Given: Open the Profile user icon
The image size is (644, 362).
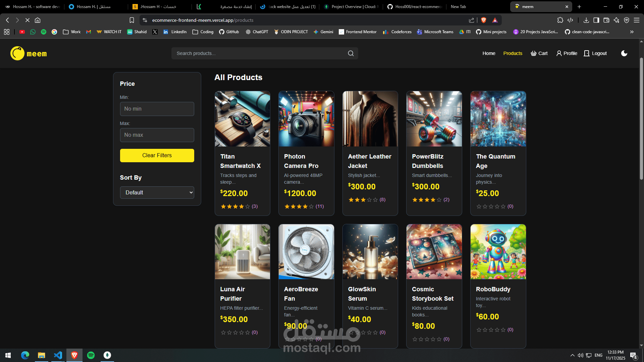Looking at the screenshot, I should [559, 53].
